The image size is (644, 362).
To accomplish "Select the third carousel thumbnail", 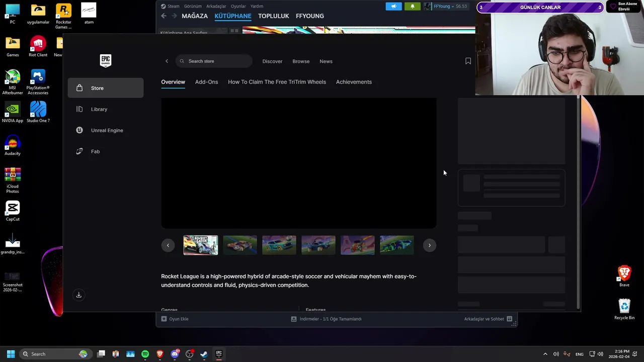I will pyautogui.click(x=279, y=245).
